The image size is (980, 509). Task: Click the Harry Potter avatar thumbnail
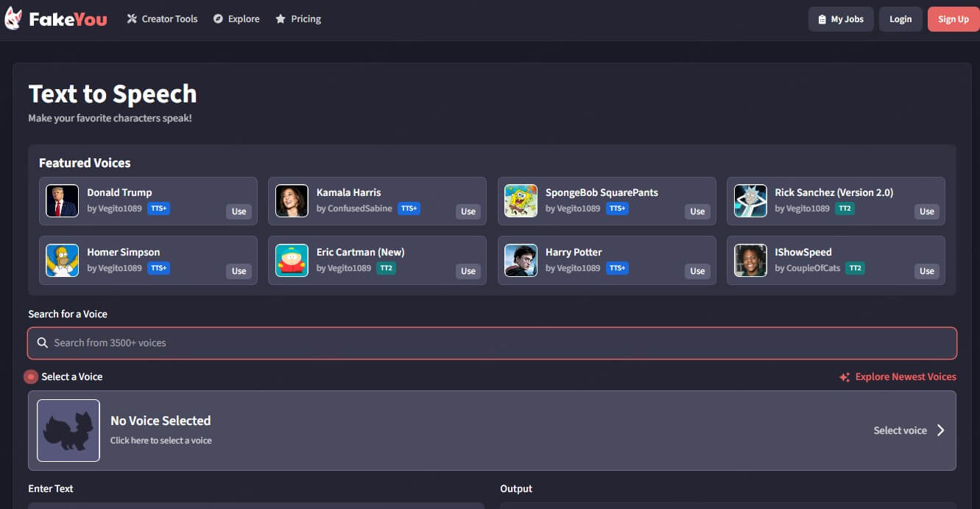521,260
